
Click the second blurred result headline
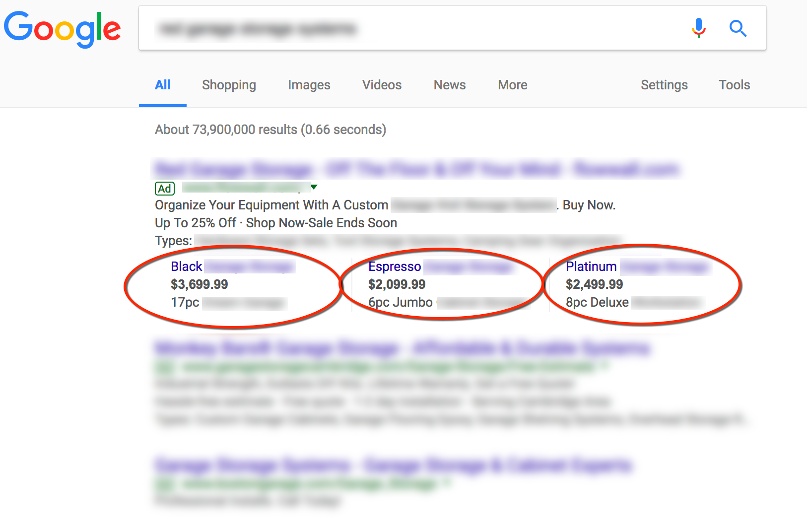(x=402, y=348)
